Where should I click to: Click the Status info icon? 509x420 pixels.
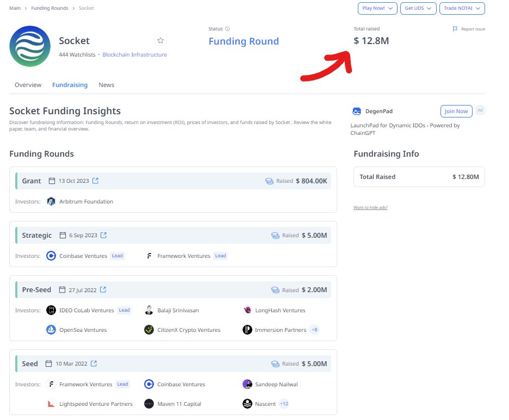click(x=227, y=29)
